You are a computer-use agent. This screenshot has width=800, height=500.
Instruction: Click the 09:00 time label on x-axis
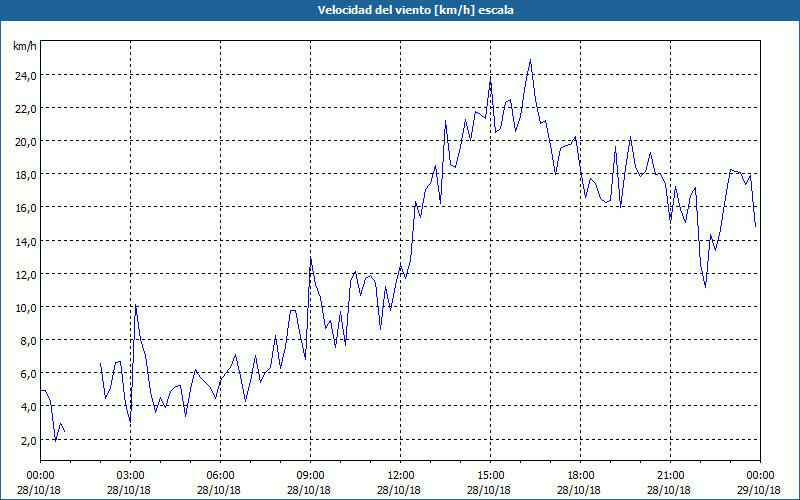tap(311, 476)
